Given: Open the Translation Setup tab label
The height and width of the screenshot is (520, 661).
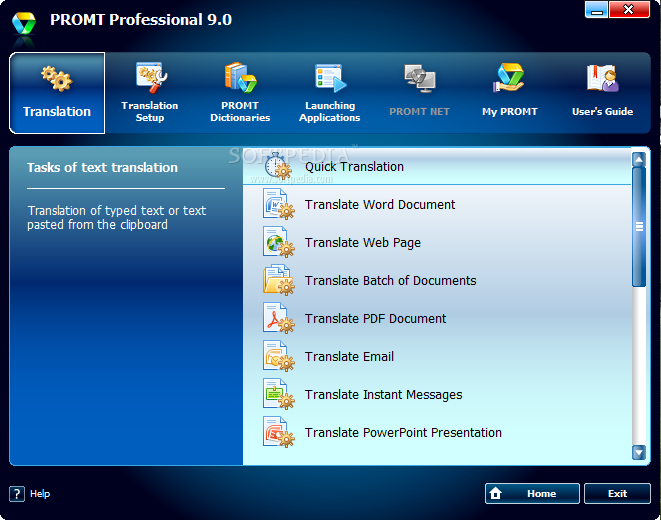Looking at the screenshot, I should pyautogui.click(x=150, y=111).
